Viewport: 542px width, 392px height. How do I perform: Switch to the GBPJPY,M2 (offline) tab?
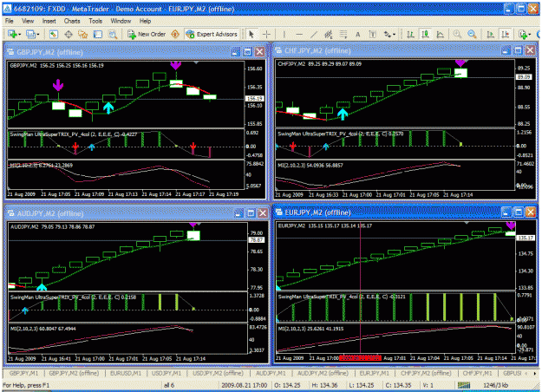point(74,373)
